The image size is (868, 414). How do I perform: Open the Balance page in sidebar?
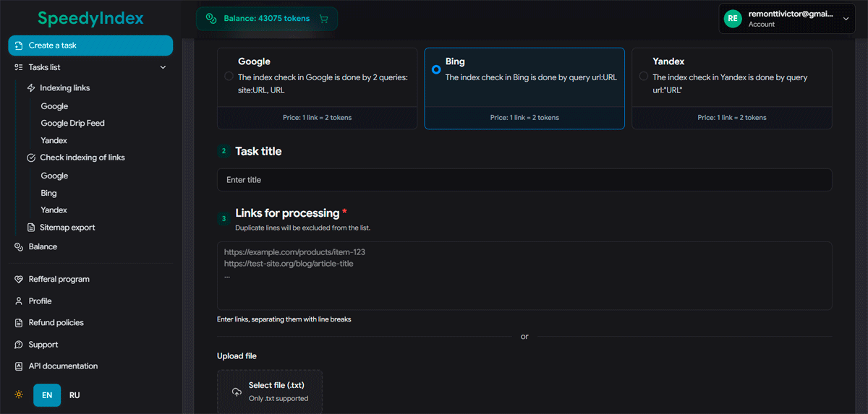[43, 247]
